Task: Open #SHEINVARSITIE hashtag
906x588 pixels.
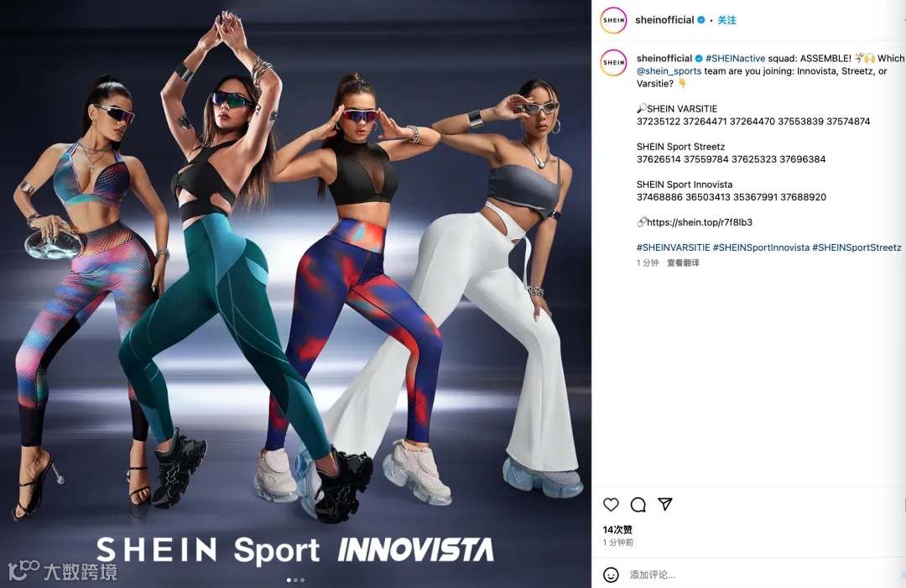Action: point(673,247)
